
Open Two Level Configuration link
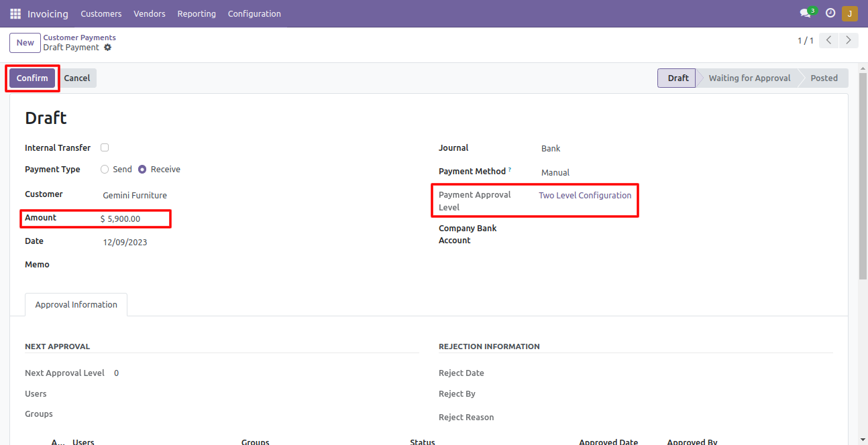click(x=585, y=196)
